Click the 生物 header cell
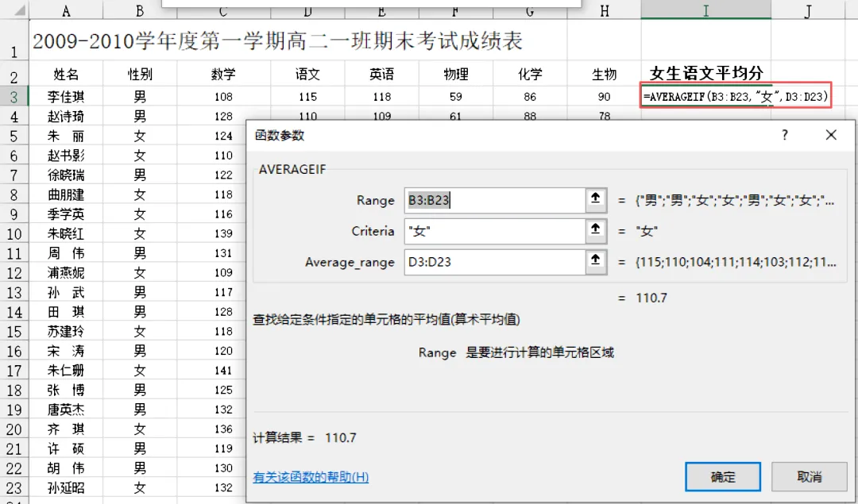The height and width of the screenshot is (504, 858). [x=604, y=74]
